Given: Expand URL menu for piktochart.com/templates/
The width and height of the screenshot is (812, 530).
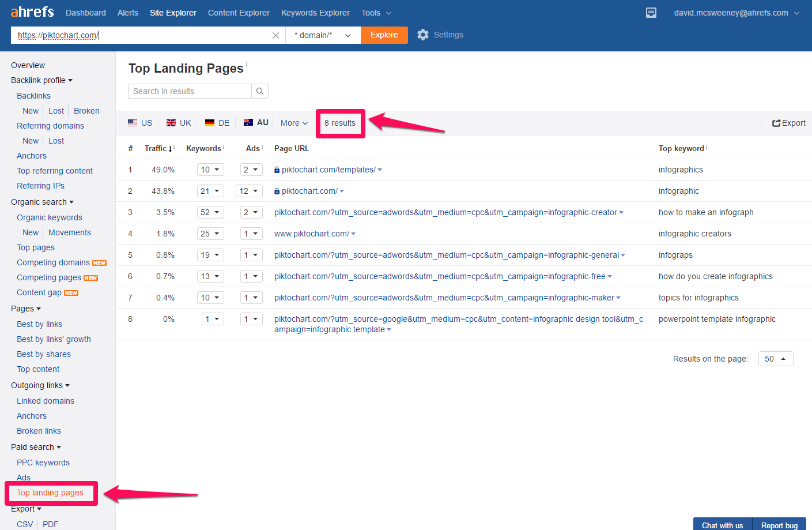Looking at the screenshot, I should point(380,170).
